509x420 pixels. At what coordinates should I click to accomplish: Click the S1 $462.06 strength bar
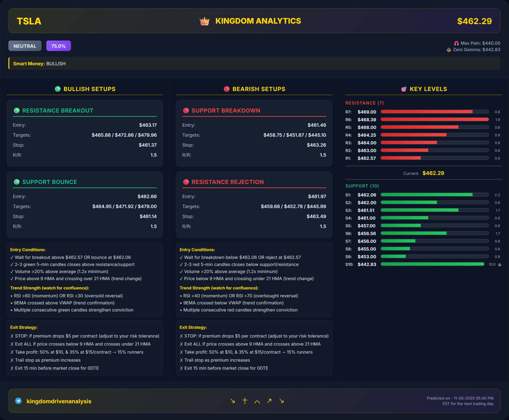pos(435,195)
